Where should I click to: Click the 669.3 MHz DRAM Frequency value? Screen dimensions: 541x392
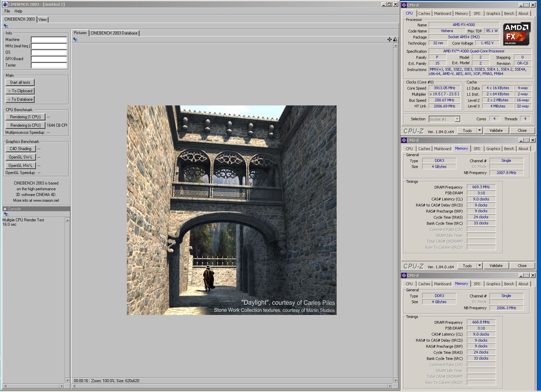[x=481, y=187]
